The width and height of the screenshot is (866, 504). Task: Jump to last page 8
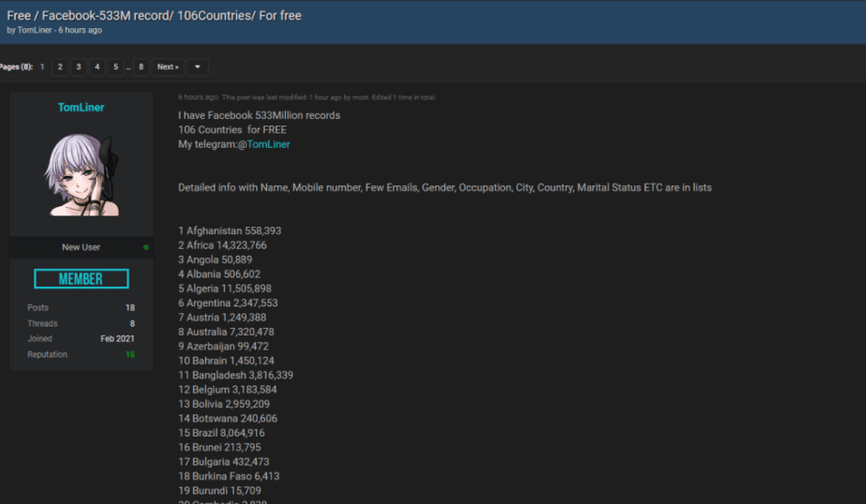tap(141, 67)
